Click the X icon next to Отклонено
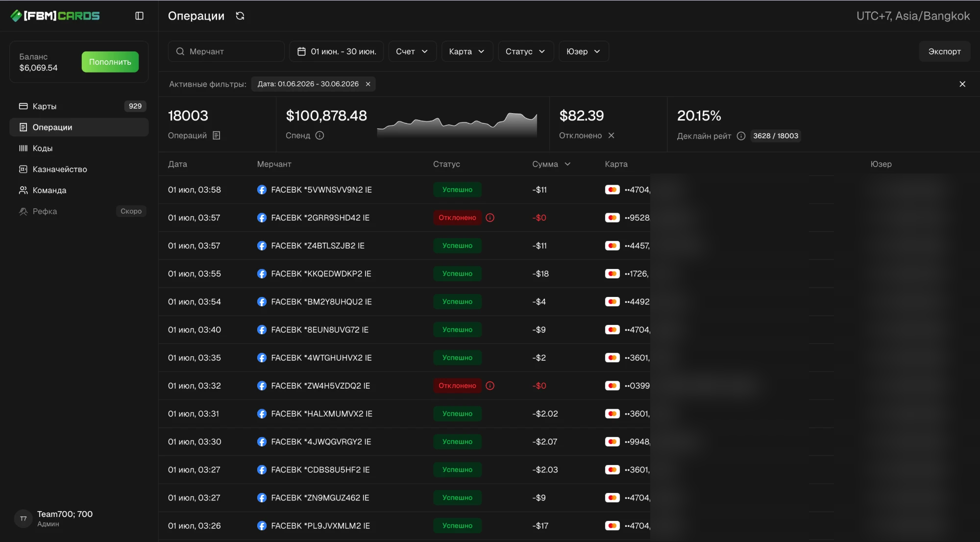Viewport: 980px width, 542px height. pos(611,135)
